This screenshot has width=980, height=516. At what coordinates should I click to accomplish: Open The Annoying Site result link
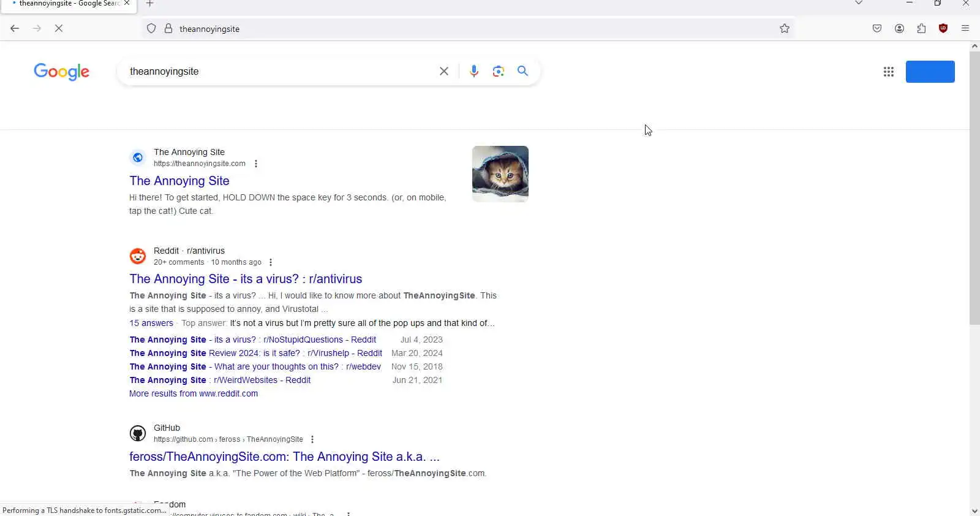[x=179, y=181]
